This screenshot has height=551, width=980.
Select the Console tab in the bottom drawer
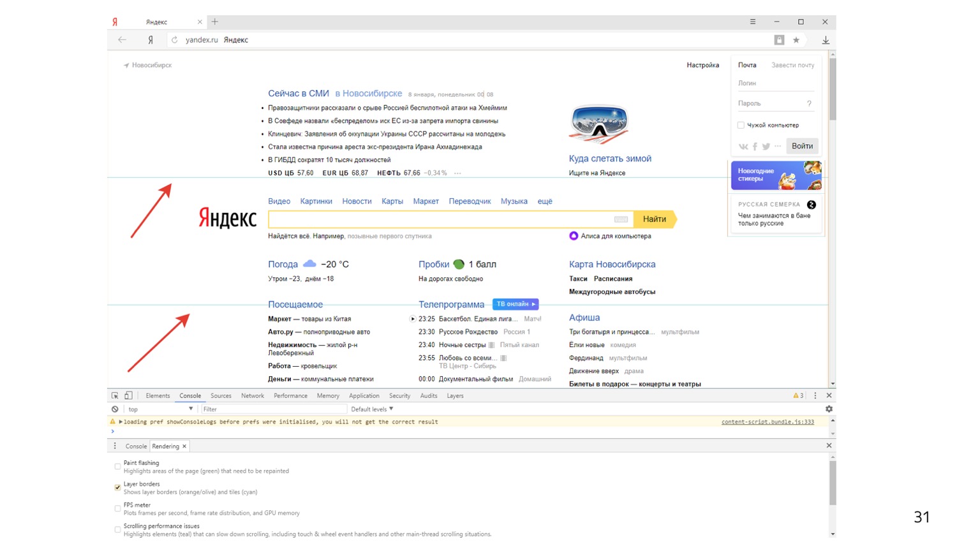136,446
